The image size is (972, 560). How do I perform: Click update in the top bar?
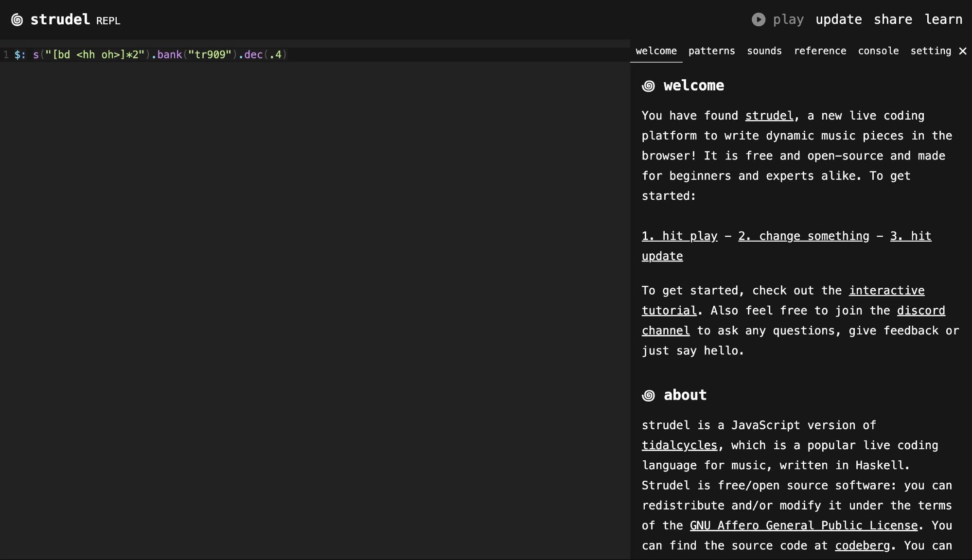(x=838, y=19)
